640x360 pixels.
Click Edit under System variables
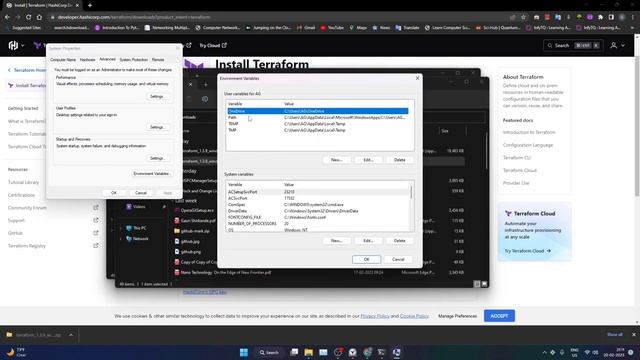click(368, 240)
